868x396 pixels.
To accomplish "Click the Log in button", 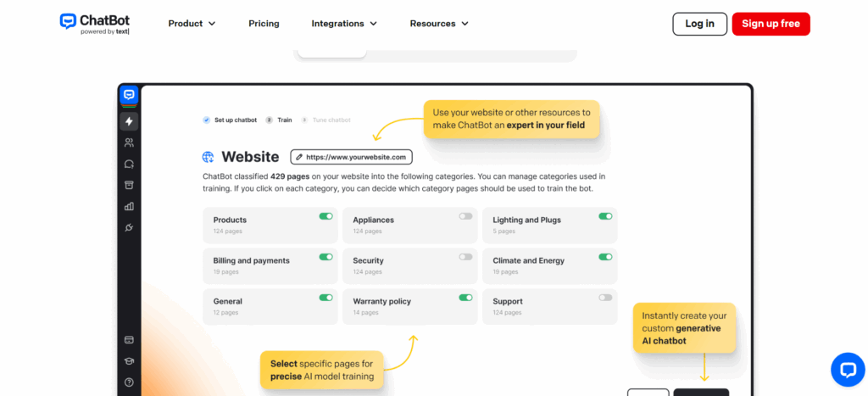I will click(699, 24).
